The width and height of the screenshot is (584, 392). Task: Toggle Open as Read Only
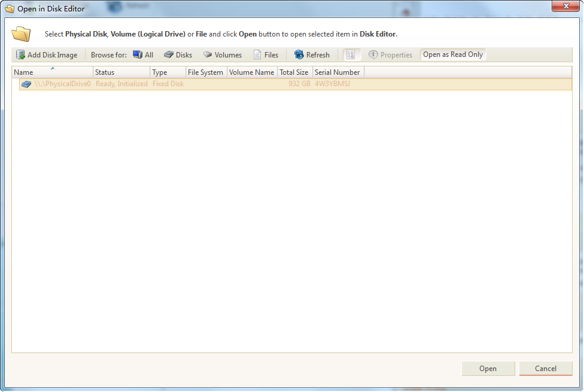point(453,54)
